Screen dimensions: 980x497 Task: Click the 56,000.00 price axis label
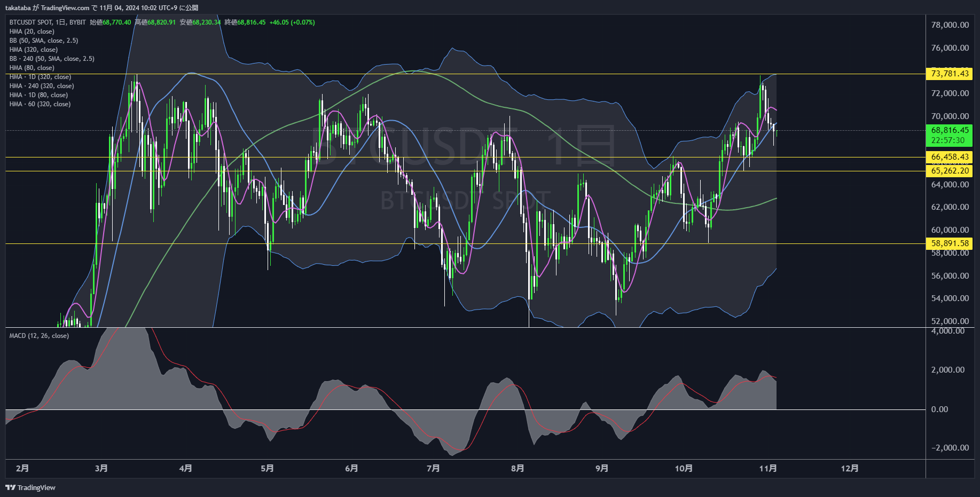pos(950,276)
